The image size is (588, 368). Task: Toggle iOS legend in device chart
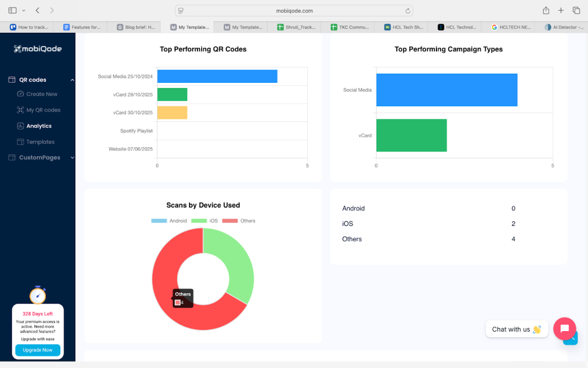click(204, 221)
